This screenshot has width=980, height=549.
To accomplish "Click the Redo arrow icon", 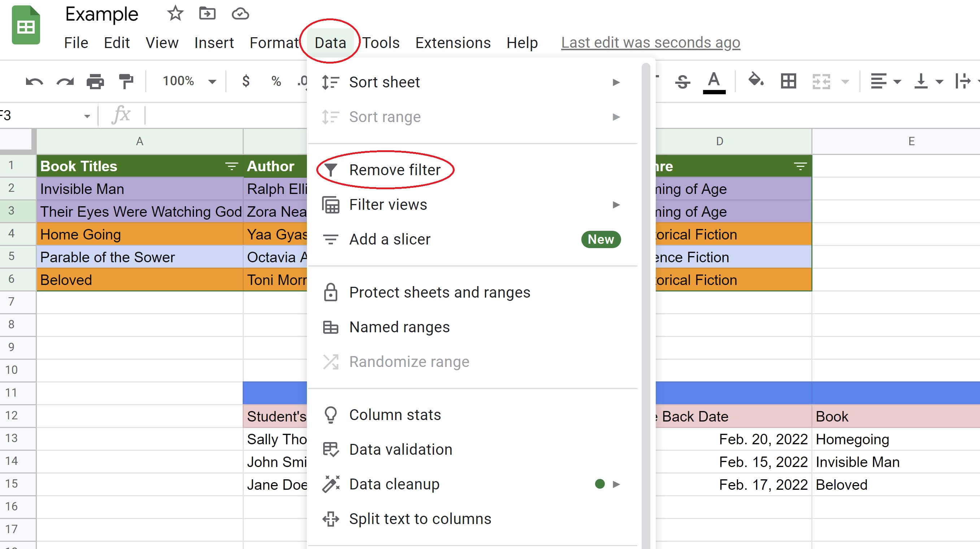I will coord(65,81).
